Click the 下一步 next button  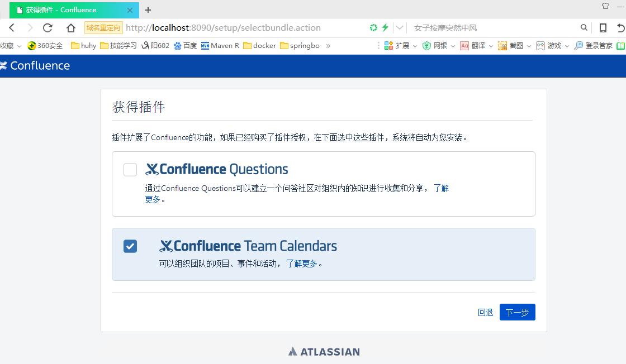point(517,313)
